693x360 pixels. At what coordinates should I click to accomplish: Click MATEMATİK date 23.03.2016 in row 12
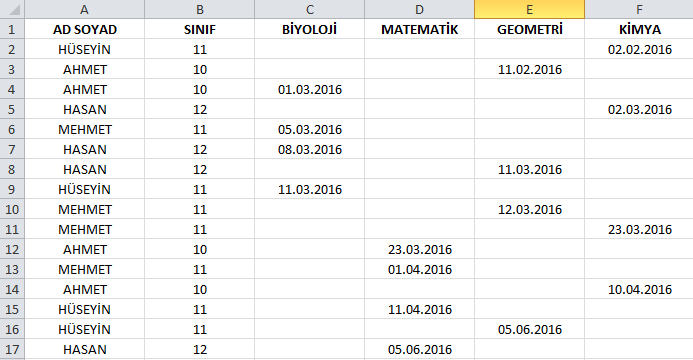coord(419,249)
